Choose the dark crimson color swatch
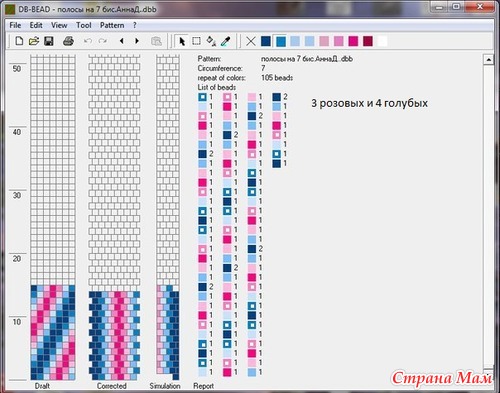 (368, 41)
